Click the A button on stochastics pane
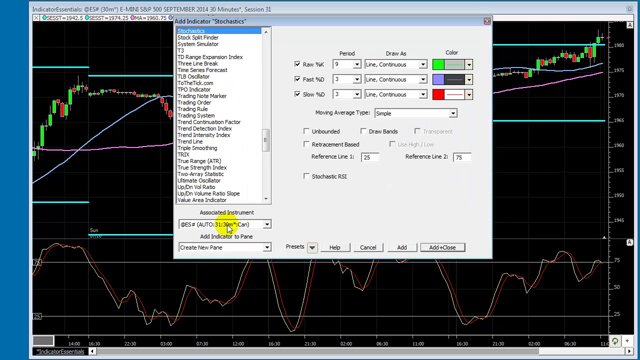Image resolution: width=640 pixels, height=360 pixels. [x=630, y=242]
